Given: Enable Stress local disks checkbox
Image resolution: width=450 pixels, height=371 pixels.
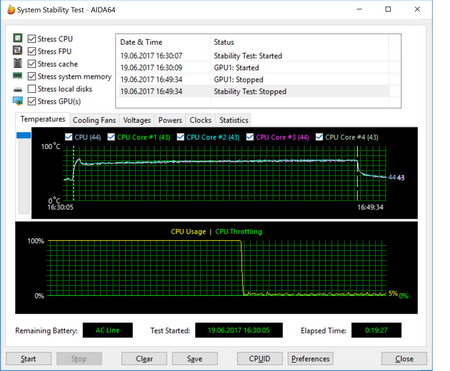Looking at the screenshot, I should (32, 89).
